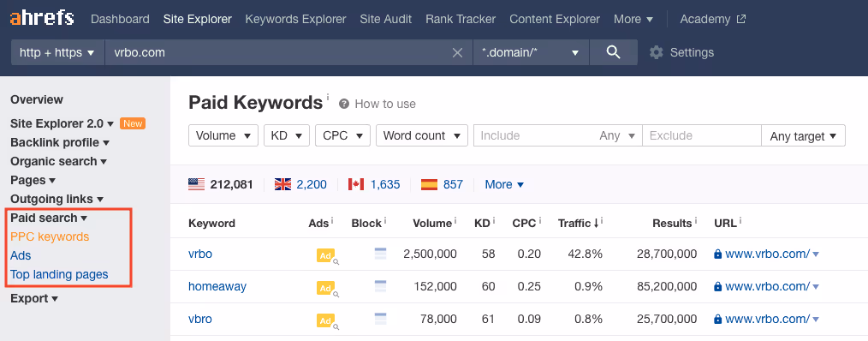Select the United Kingdom flag
The width and height of the screenshot is (868, 341).
(x=282, y=184)
